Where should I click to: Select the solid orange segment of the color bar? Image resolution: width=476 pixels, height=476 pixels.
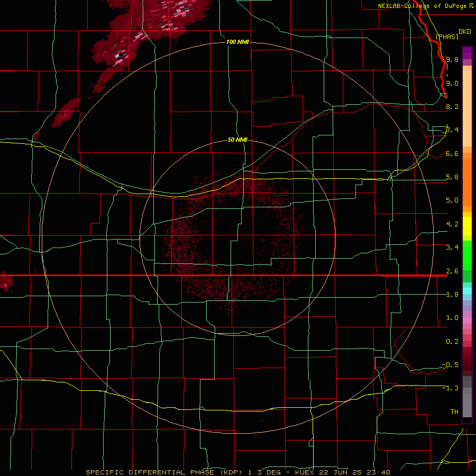pyautogui.click(x=467, y=182)
